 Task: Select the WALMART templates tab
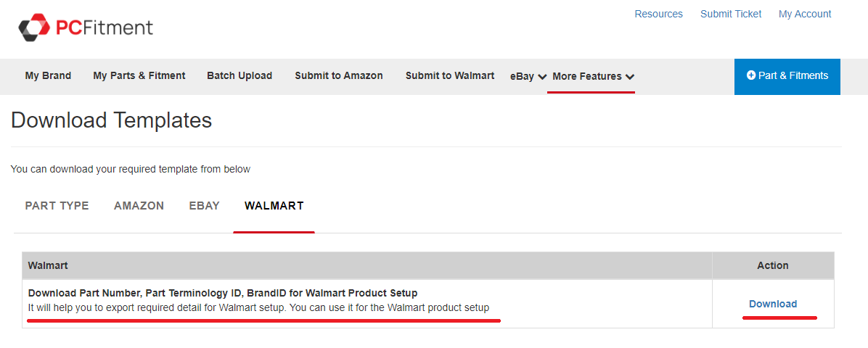274,206
